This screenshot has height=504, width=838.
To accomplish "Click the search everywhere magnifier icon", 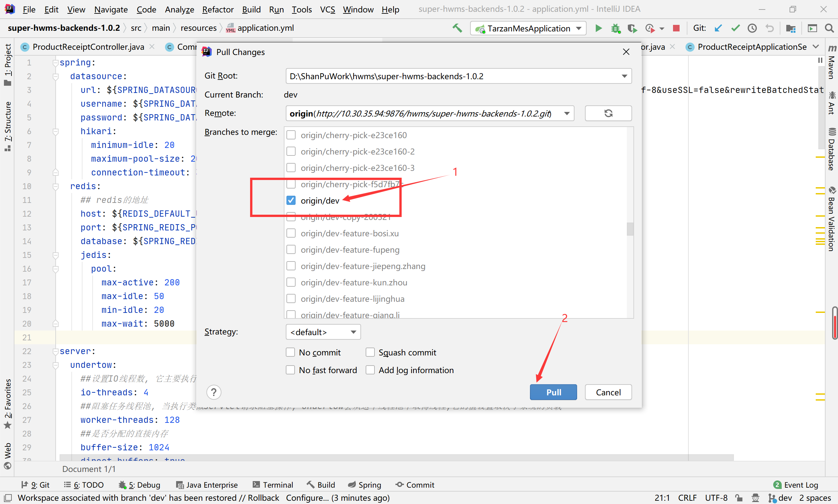I will pyautogui.click(x=829, y=28).
